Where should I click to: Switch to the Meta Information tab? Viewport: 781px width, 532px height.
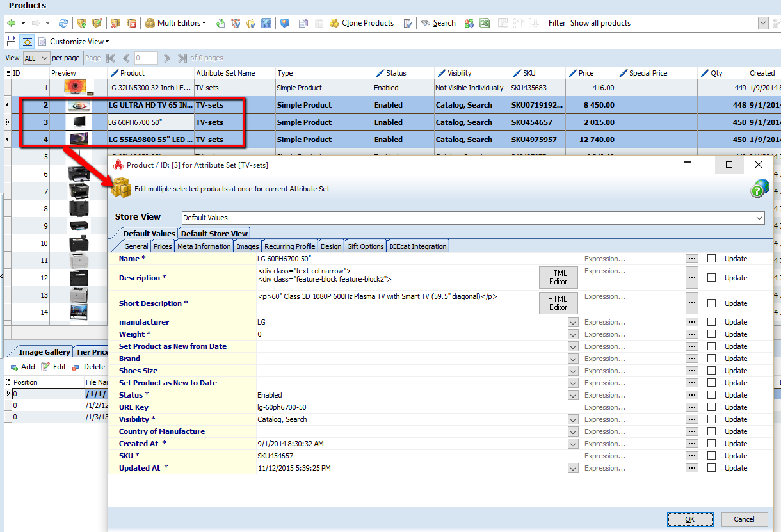coord(204,246)
